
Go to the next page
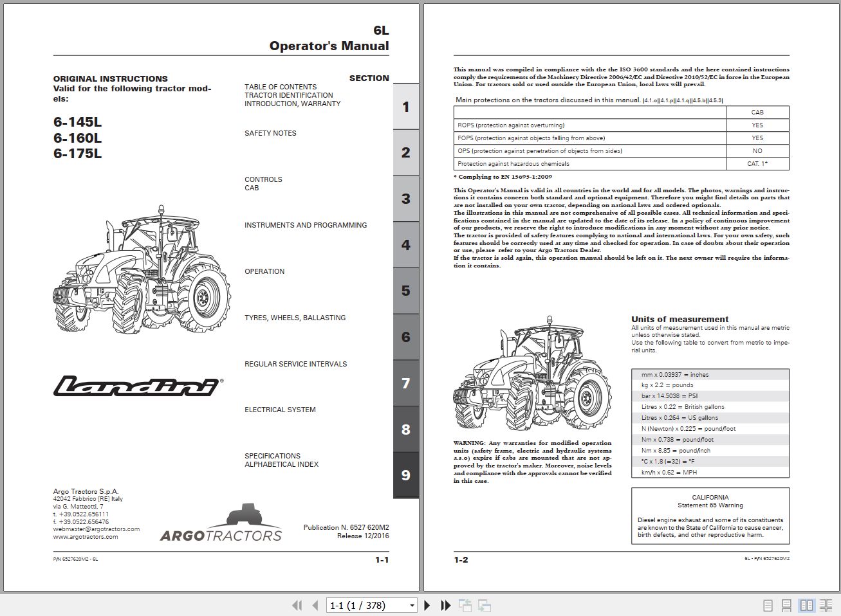coord(427,605)
